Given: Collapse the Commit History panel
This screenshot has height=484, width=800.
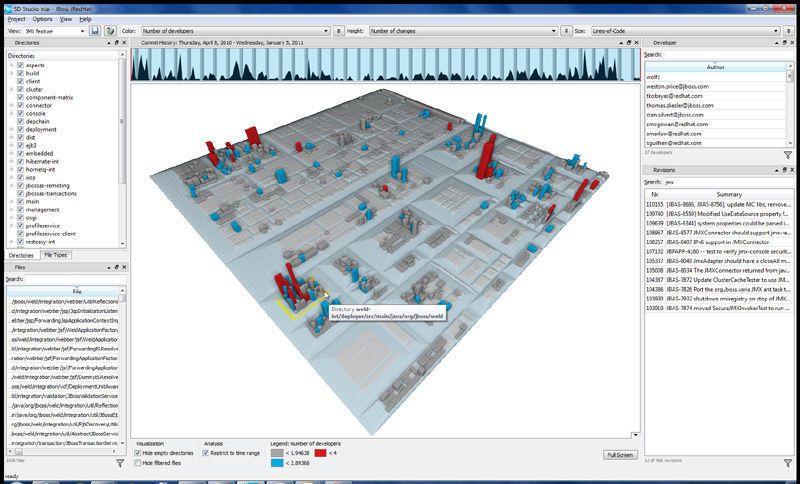Looking at the screenshot, I should click(x=621, y=43).
